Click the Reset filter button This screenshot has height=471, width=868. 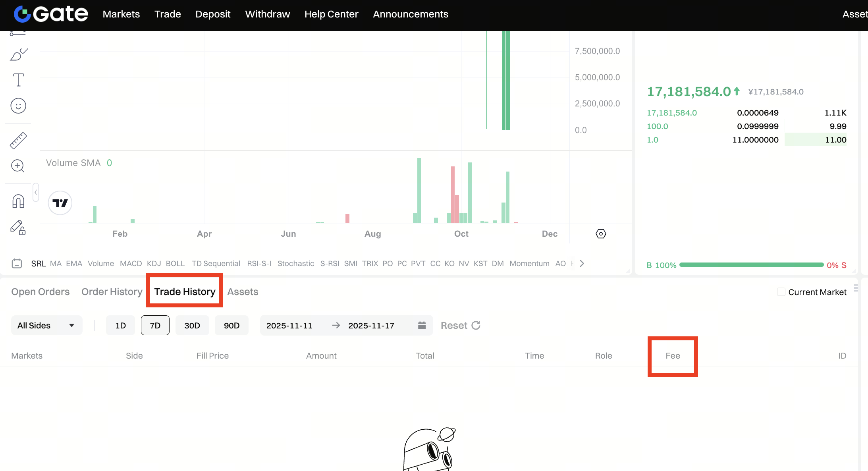pos(460,326)
